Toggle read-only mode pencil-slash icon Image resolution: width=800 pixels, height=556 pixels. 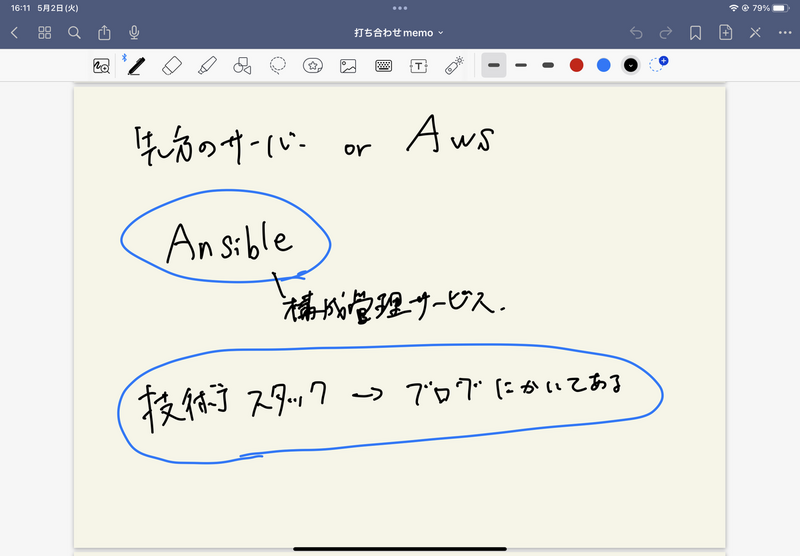pos(755,33)
